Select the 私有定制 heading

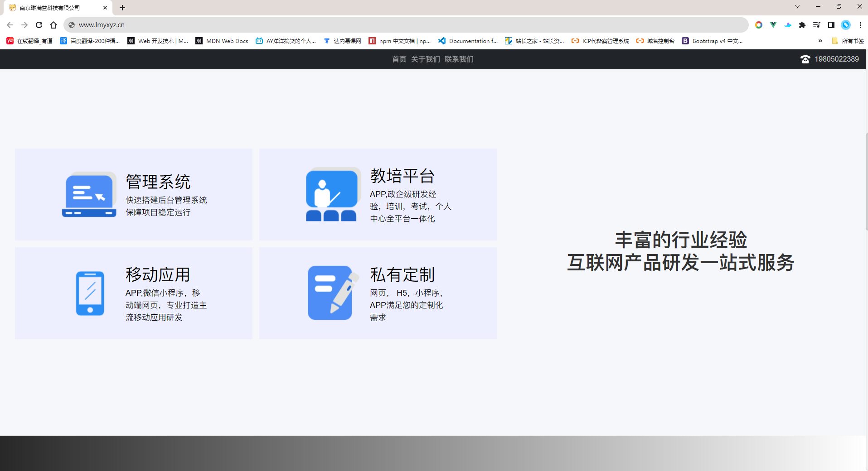(x=402, y=274)
